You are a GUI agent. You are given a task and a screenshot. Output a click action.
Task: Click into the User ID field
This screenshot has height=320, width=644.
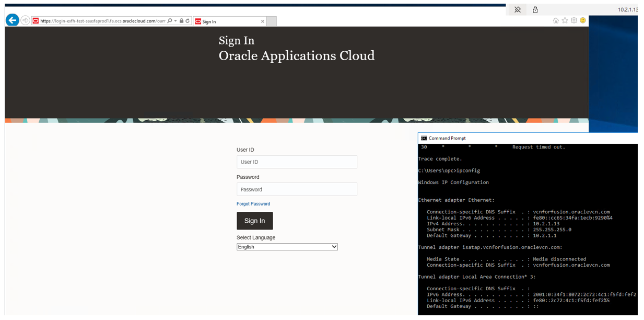[297, 162]
